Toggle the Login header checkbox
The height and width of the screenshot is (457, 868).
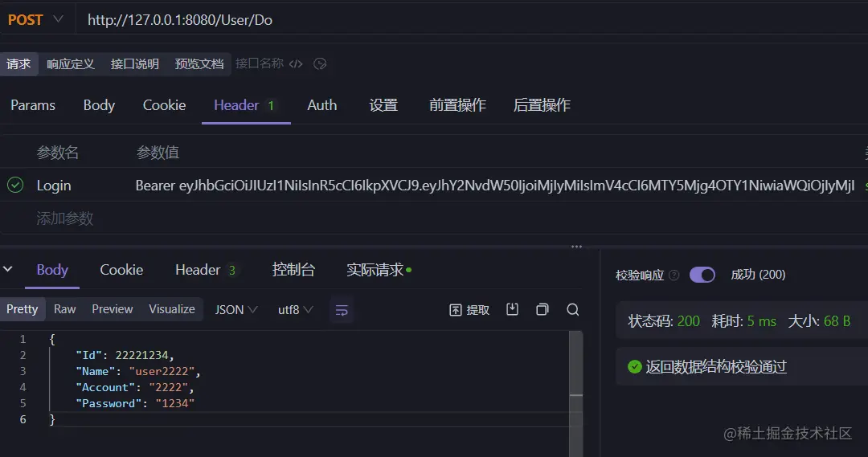pos(15,185)
